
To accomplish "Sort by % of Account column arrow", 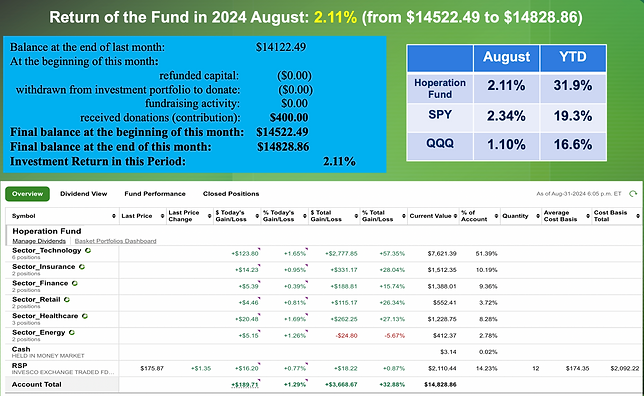I will point(496,216).
